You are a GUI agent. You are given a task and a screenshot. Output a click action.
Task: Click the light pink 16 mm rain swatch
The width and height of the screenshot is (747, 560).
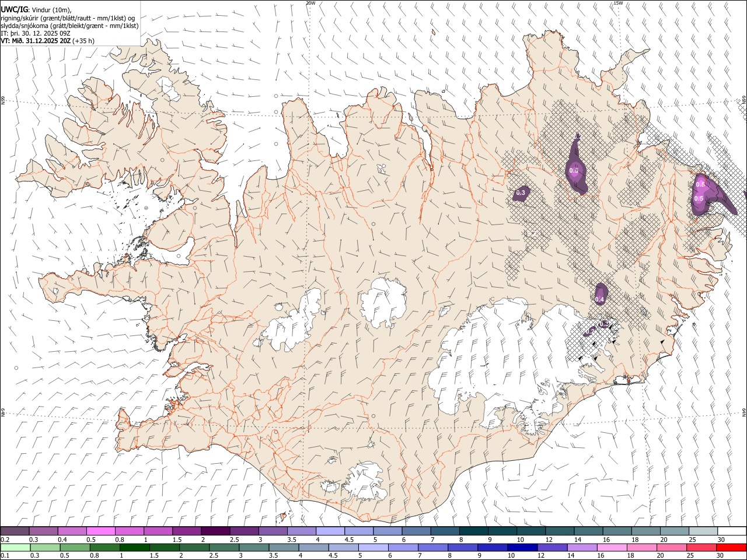point(611,548)
